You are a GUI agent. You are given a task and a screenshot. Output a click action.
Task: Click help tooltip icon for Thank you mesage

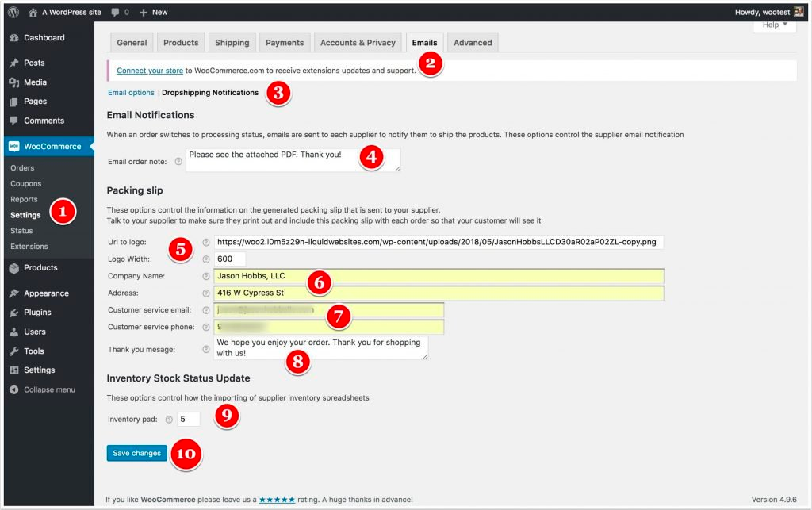point(206,350)
